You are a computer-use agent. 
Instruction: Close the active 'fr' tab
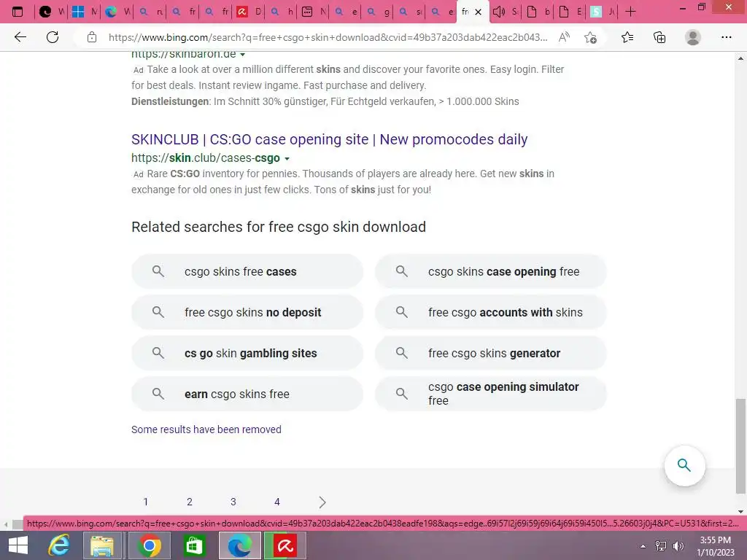479,12
